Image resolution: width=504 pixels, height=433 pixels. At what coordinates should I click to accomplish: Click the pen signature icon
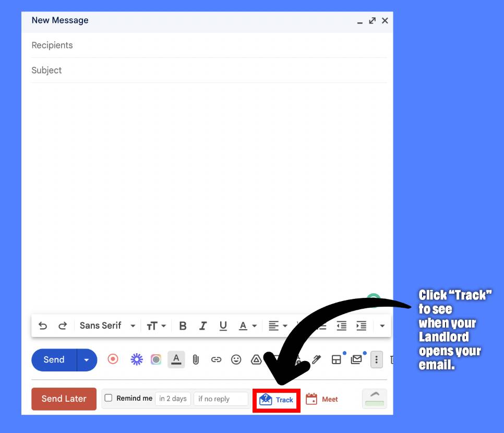pyautogui.click(x=316, y=359)
